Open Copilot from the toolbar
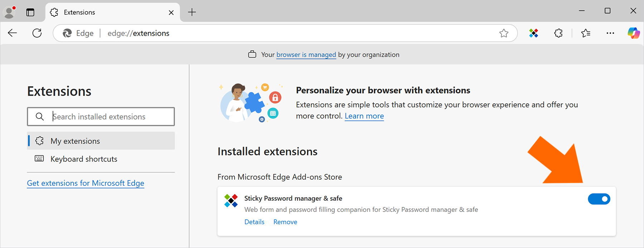644x248 pixels. (x=634, y=33)
